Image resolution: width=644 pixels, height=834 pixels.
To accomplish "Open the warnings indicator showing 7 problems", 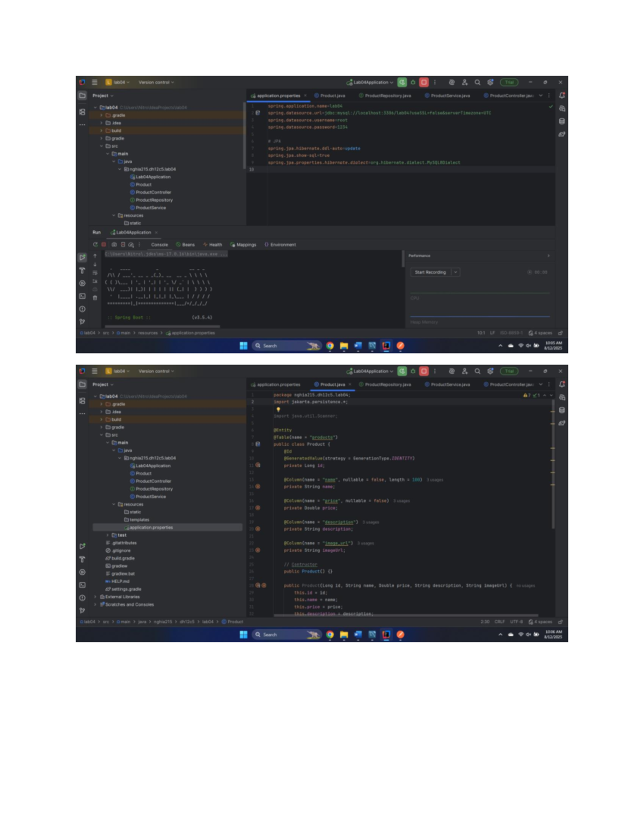I will 527,395.
